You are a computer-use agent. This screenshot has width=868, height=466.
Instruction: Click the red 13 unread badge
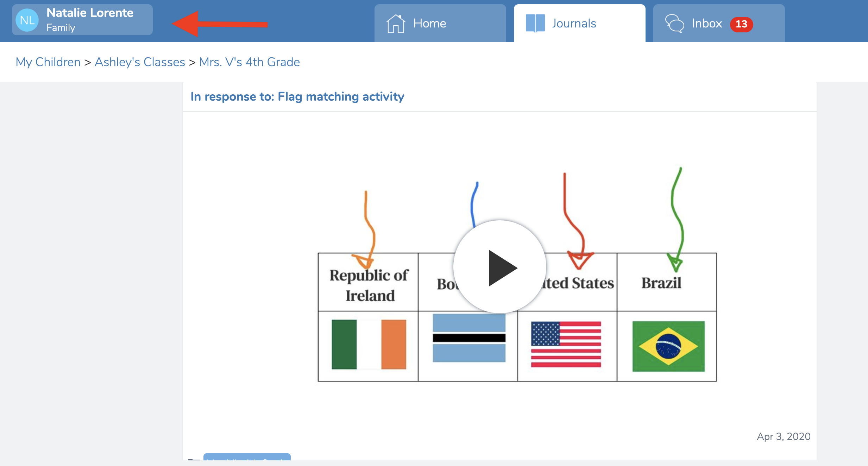pos(741,24)
